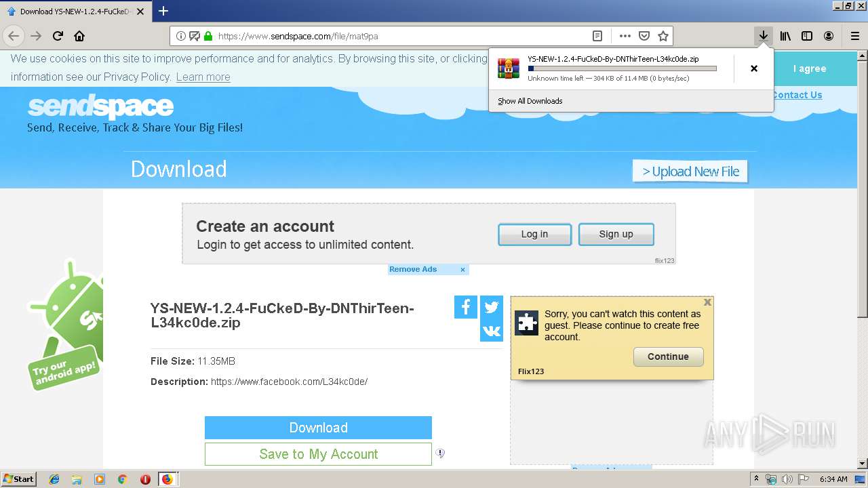Viewport: 868px width, 488px height.
Task: Open the Firefox hamburger menu
Action: point(855,36)
